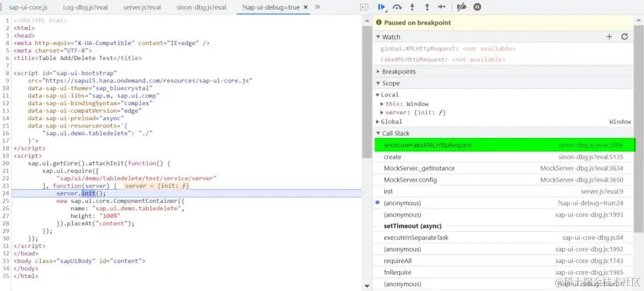Viewport: 644px width, 291px height.
Task: Switch to sap-ui-core.js tab
Action: coord(28,8)
